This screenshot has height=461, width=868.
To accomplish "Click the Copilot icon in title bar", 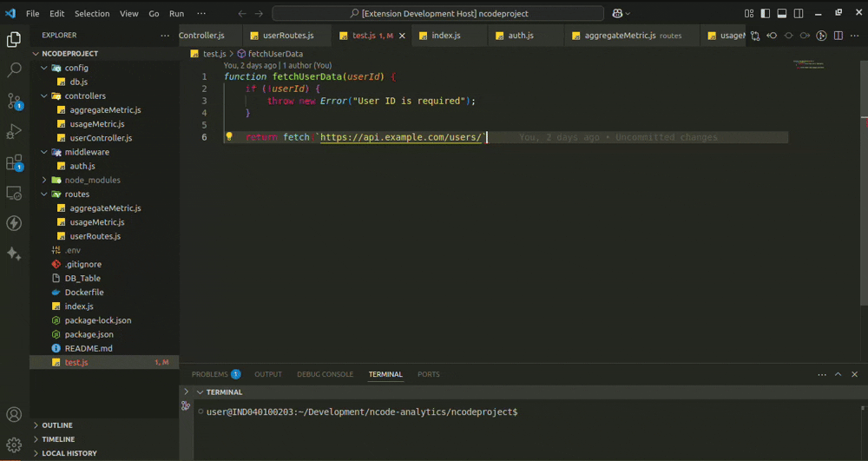I will (617, 13).
